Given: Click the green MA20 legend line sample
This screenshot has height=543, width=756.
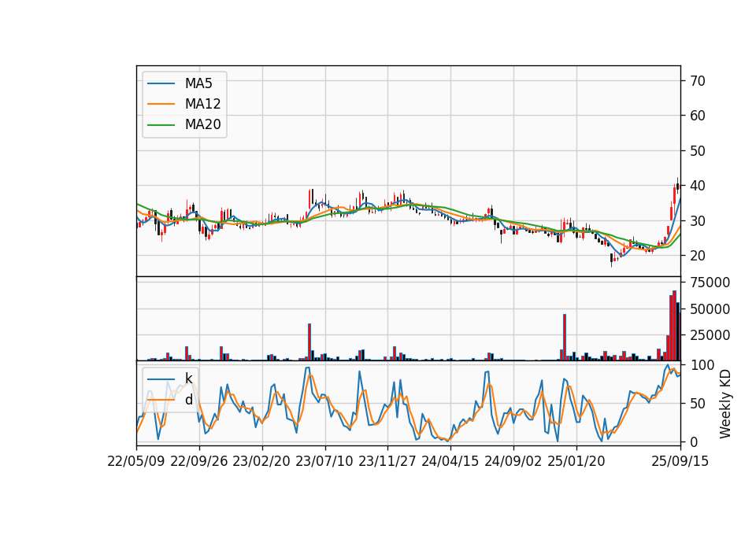Looking at the screenshot, I should pyautogui.click(x=161, y=124).
